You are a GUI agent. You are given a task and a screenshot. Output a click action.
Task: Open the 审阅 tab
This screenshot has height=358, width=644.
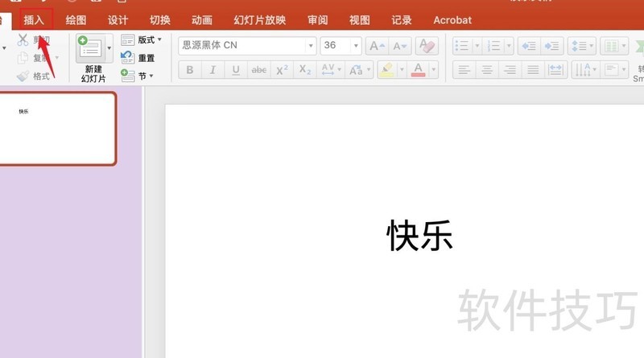click(x=317, y=19)
